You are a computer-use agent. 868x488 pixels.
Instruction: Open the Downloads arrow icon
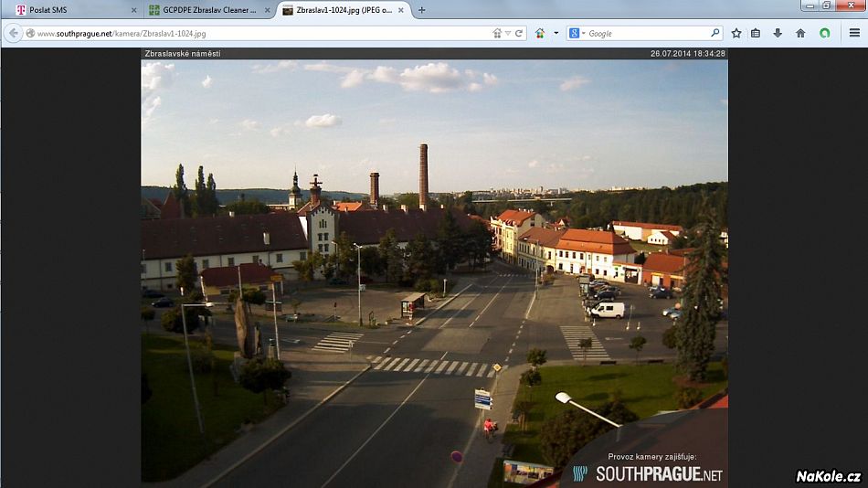[x=778, y=33]
